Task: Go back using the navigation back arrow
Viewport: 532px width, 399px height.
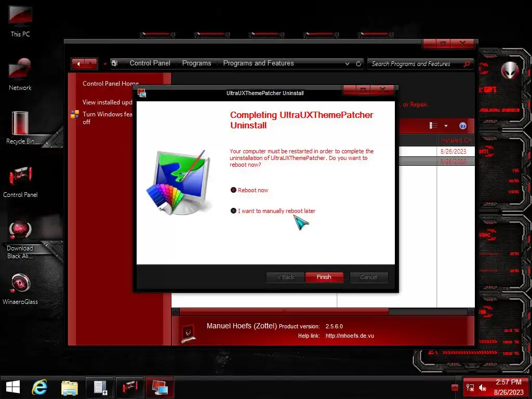Action: 79,63
